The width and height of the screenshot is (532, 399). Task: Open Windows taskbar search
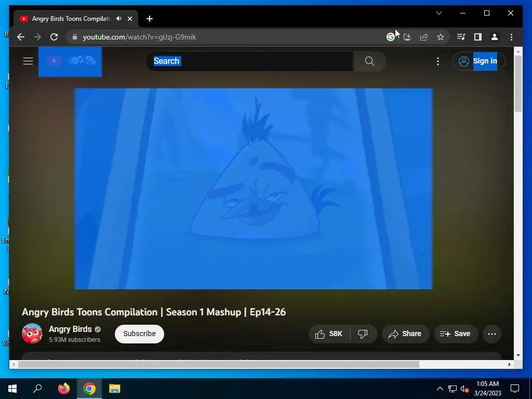37,389
